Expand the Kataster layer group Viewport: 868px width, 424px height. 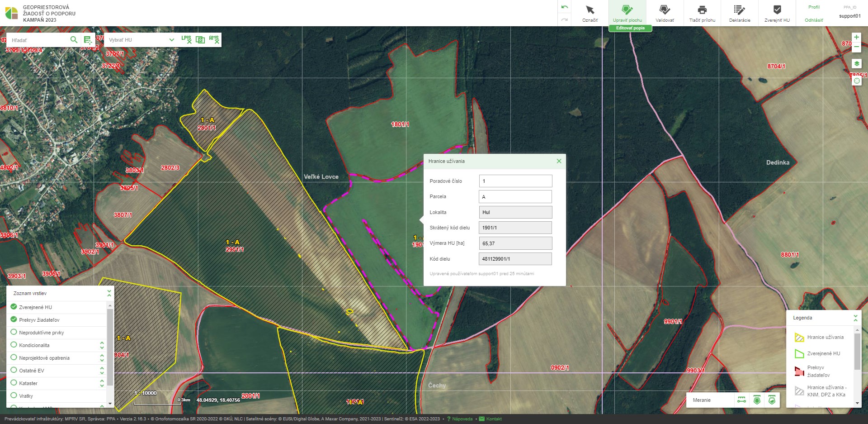click(x=102, y=383)
